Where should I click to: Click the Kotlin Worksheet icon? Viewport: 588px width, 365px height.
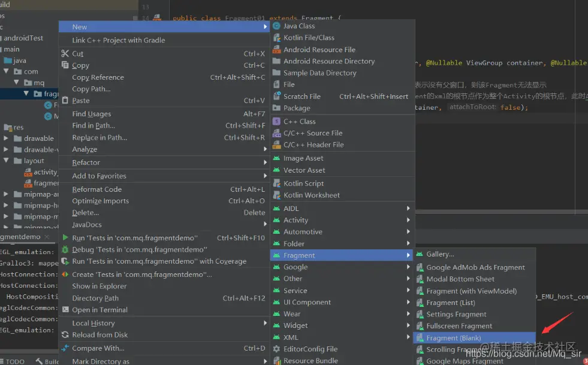[276, 195]
